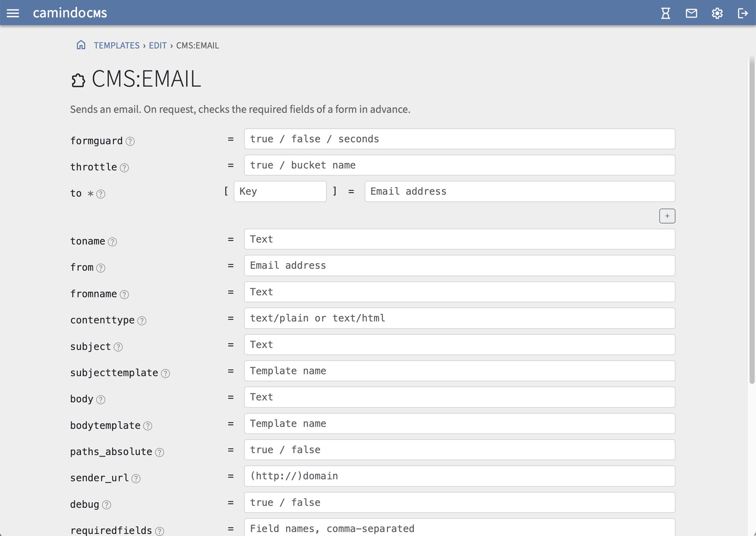The width and height of the screenshot is (756, 536).
Task: Go to home via breadcrumb house icon
Action: point(81,45)
